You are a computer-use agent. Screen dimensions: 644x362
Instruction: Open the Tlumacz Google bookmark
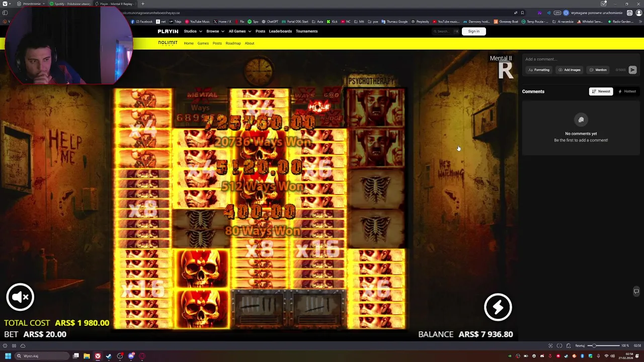coord(394,22)
